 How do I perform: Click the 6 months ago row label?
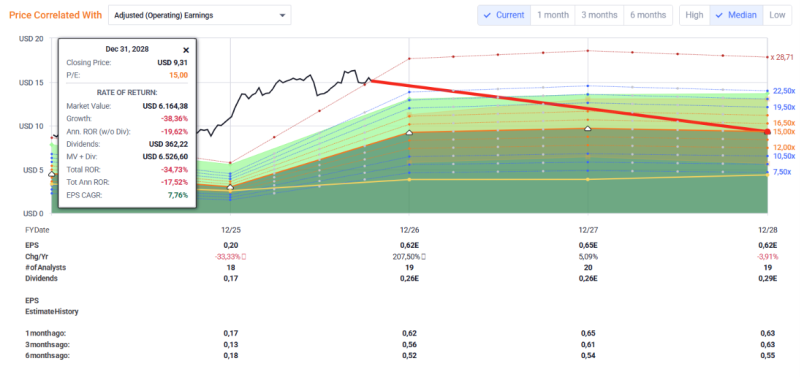point(47,355)
